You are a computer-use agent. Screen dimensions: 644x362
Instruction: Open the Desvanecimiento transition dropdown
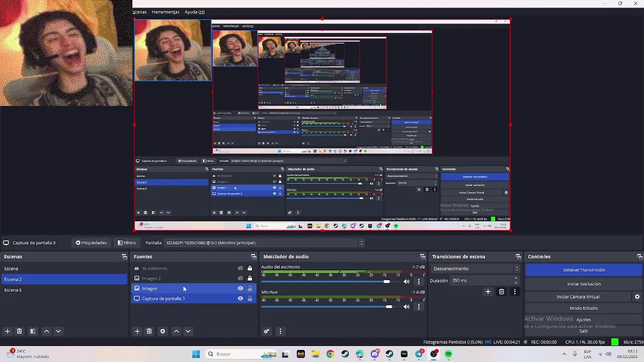pyautogui.click(x=475, y=268)
